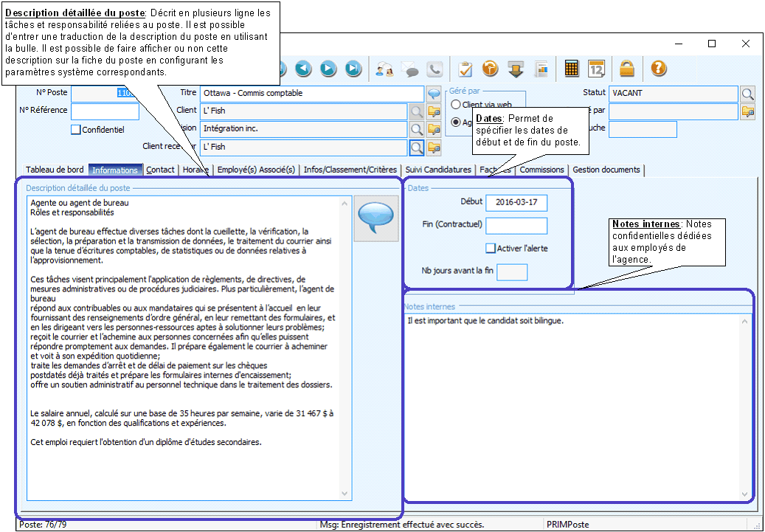Open help with the question mark icon

(x=659, y=69)
